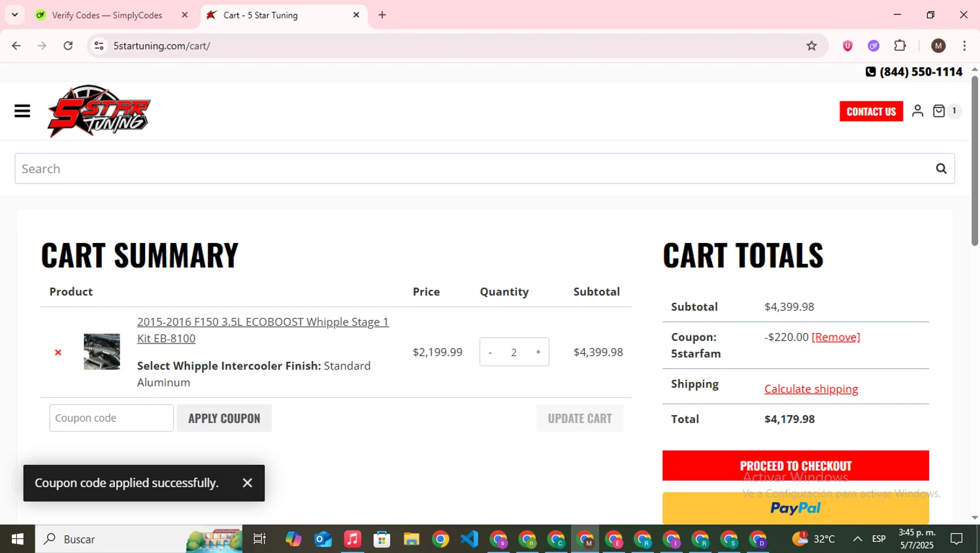The width and height of the screenshot is (980, 553).
Task: Click the browser address bar URL
Action: click(162, 46)
